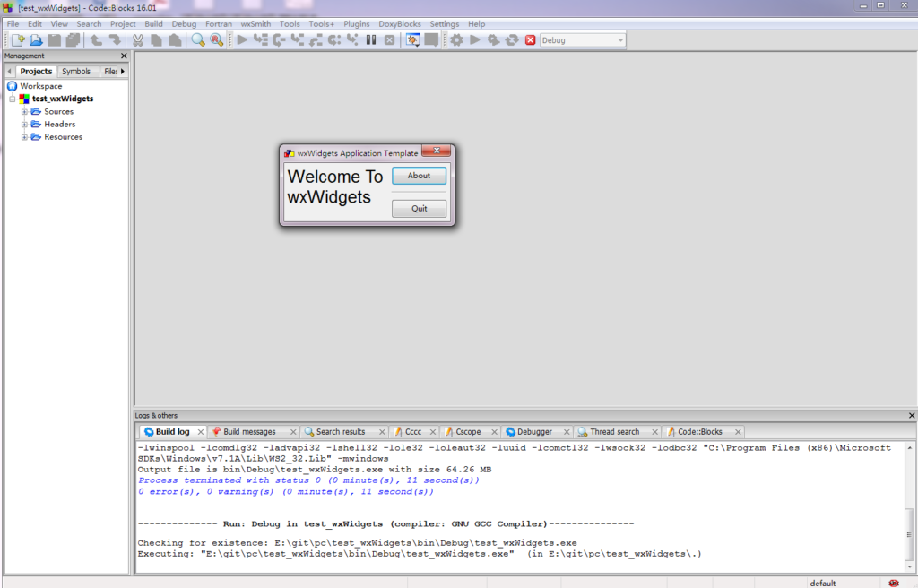Click the Run to cursor debug icon

click(261, 39)
